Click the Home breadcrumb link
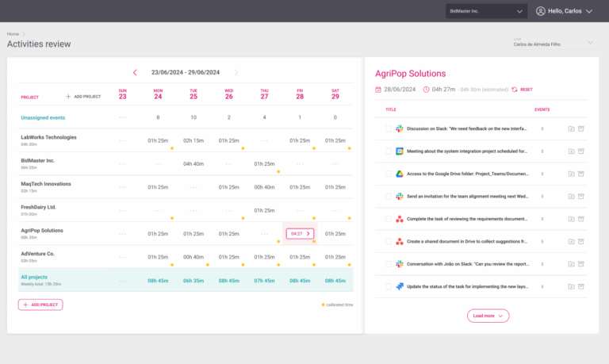609x364 pixels. coord(13,34)
